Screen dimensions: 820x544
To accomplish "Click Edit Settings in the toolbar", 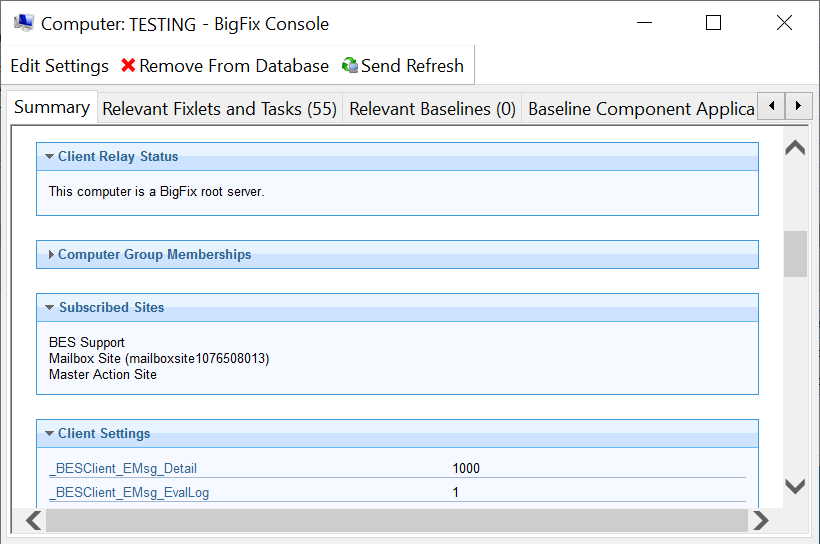I will click(x=59, y=66).
